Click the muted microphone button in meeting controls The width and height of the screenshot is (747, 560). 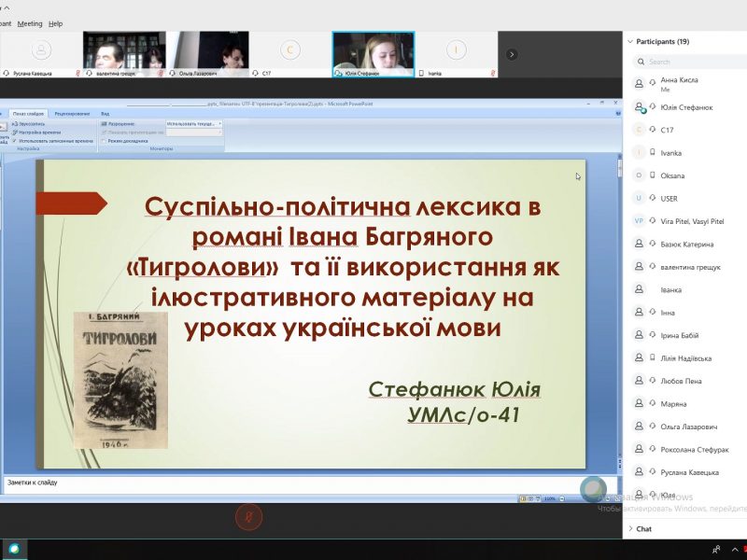click(247, 516)
